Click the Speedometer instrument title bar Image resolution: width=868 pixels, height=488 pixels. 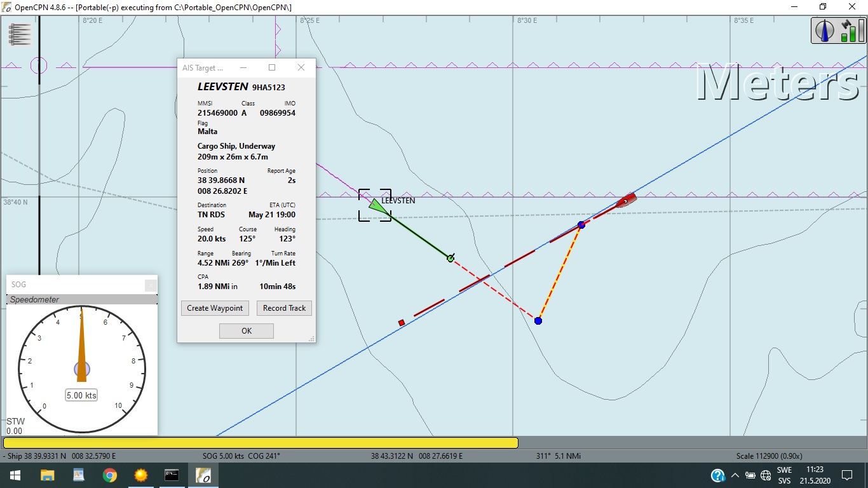82,299
